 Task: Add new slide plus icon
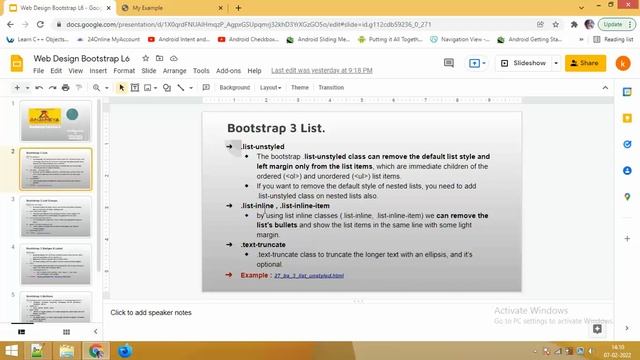17,87
